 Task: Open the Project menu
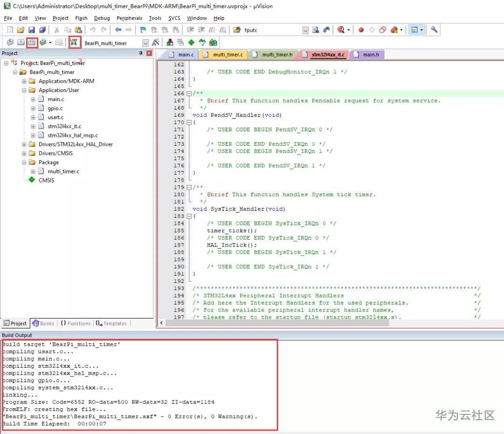[x=60, y=18]
